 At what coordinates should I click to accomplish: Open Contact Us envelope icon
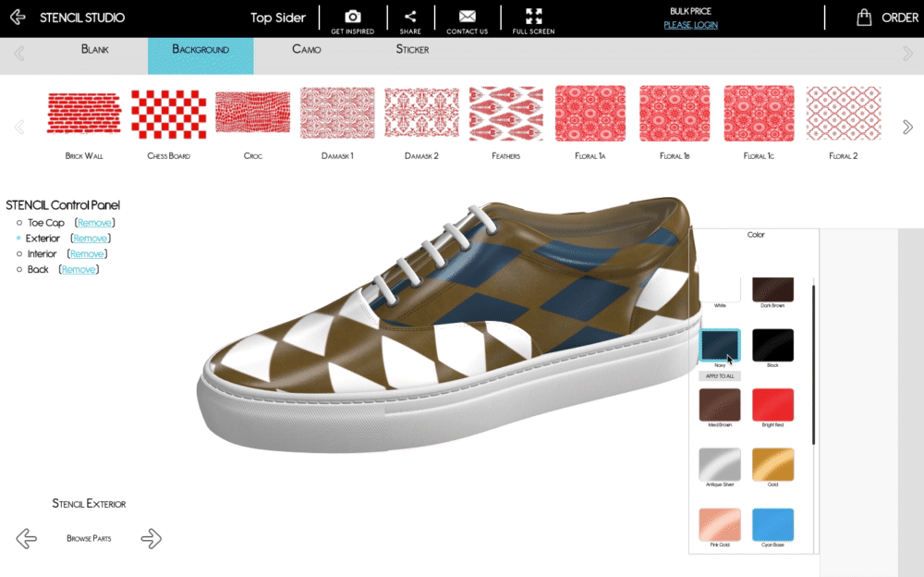coord(467,17)
